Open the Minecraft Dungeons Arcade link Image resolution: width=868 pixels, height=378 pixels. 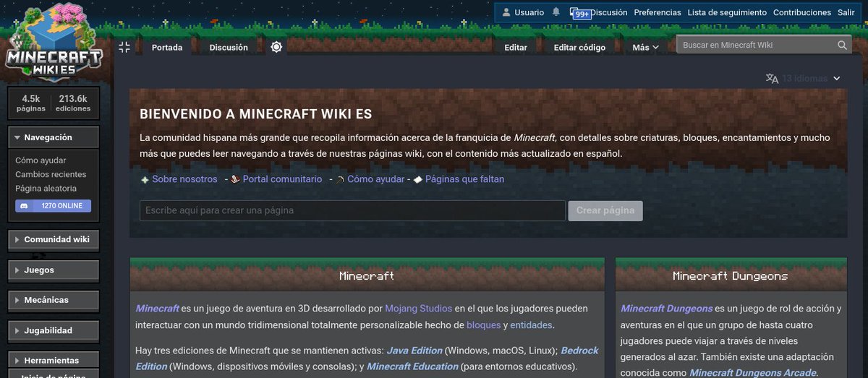click(752, 373)
